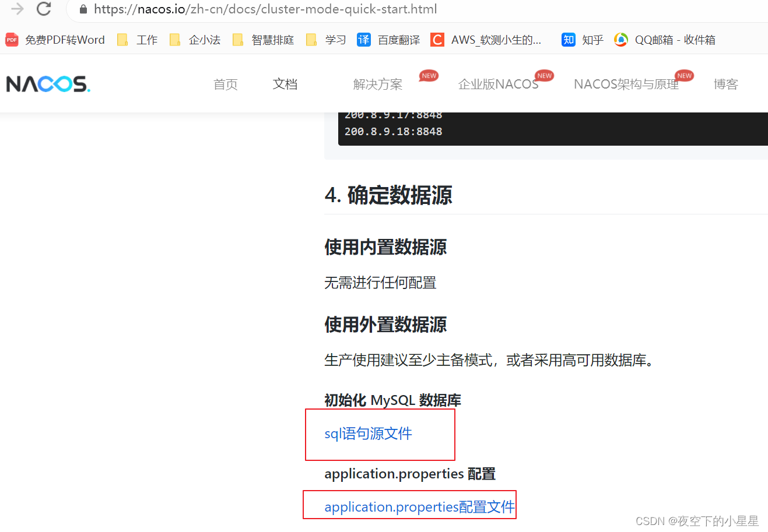Open application.properties配置文件 link

coord(420,507)
